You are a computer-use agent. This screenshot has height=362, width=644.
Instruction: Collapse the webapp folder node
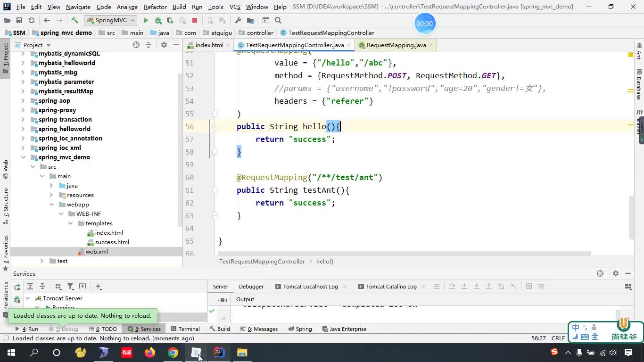[51, 204]
